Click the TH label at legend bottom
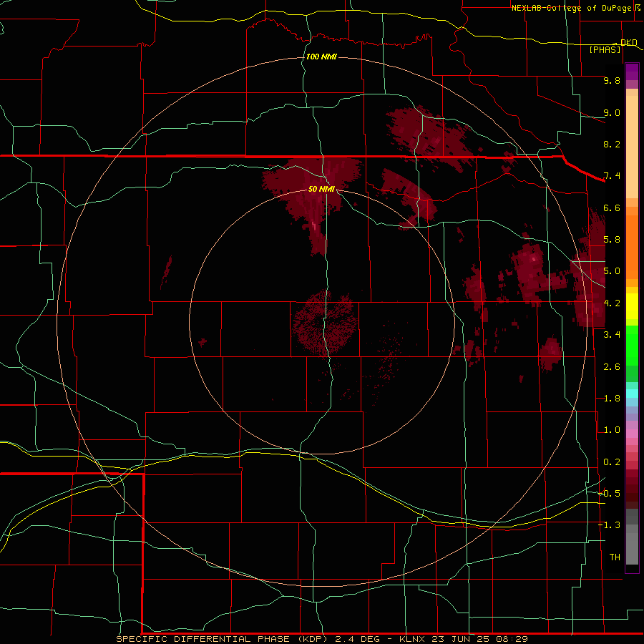644x644 pixels. (615, 557)
